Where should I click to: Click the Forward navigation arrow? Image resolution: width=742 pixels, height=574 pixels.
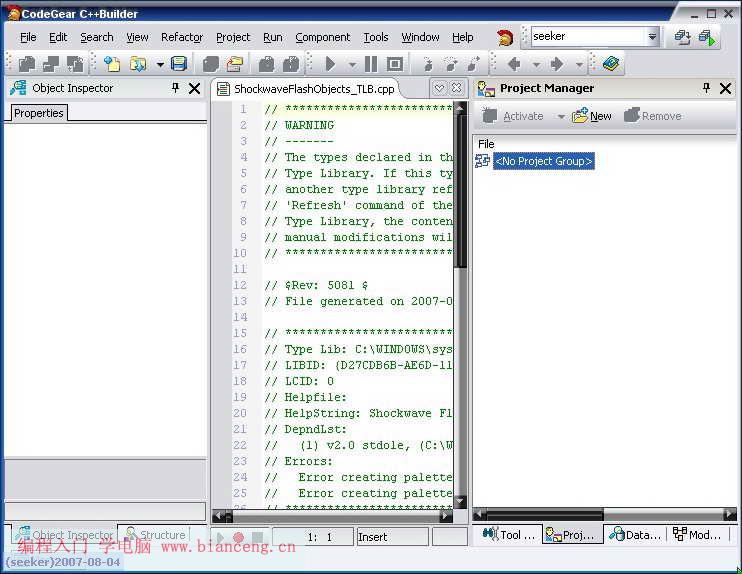(557, 64)
